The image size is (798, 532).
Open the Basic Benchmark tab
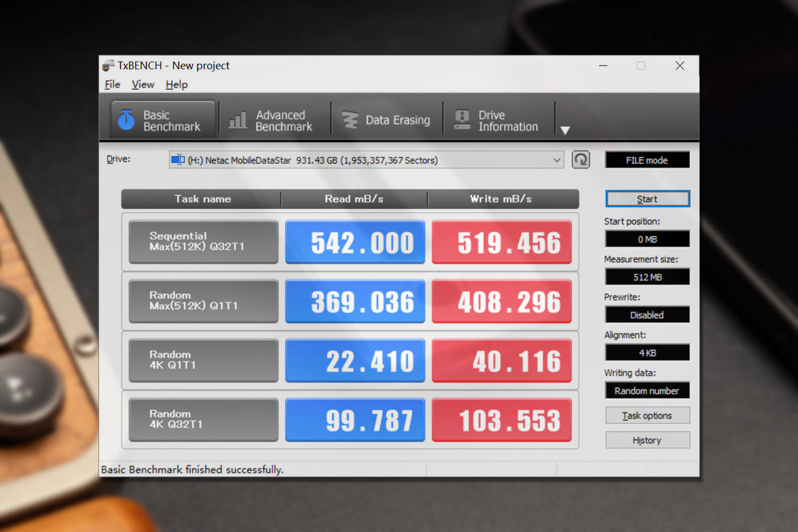pos(164,120)
